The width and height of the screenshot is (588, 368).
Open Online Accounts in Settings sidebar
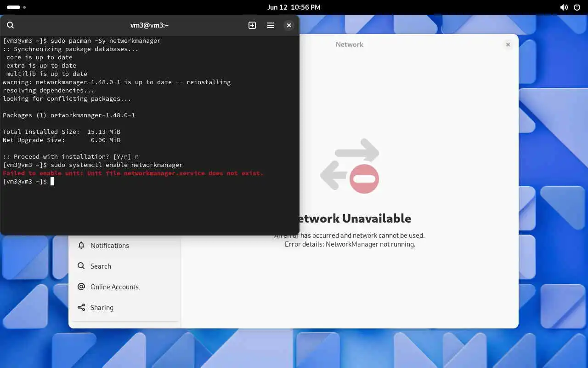[124, 287]
